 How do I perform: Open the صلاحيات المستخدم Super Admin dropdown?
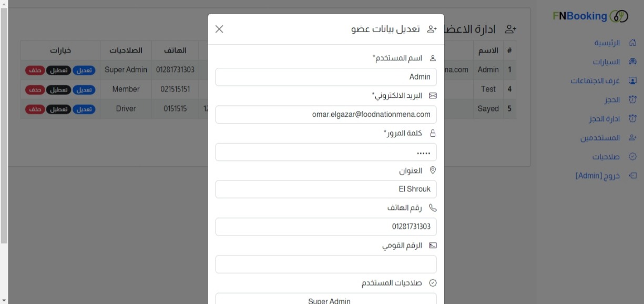tap(326, 300)
